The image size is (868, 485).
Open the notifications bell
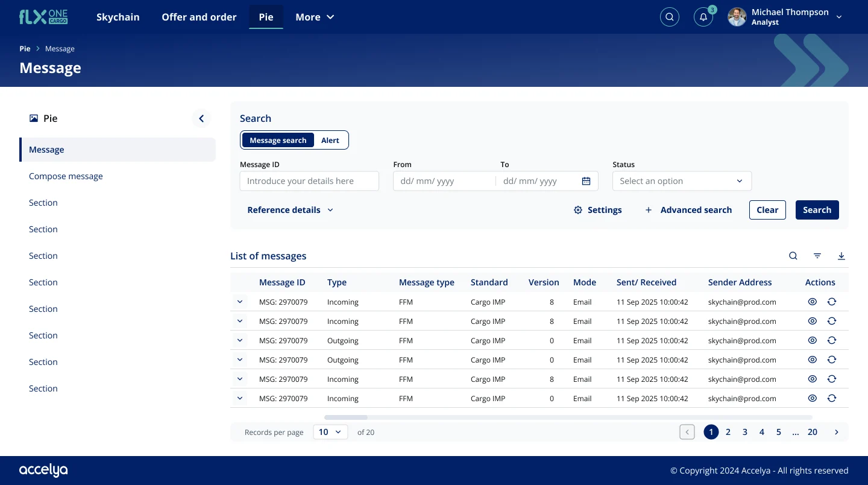pyautogui.click(x=703, y=17)
